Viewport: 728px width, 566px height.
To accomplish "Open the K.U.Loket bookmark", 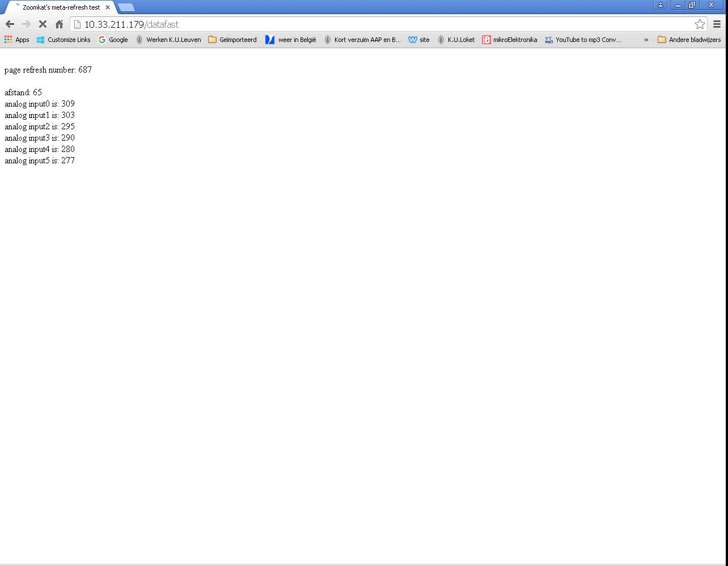I will tap(456, 40).
